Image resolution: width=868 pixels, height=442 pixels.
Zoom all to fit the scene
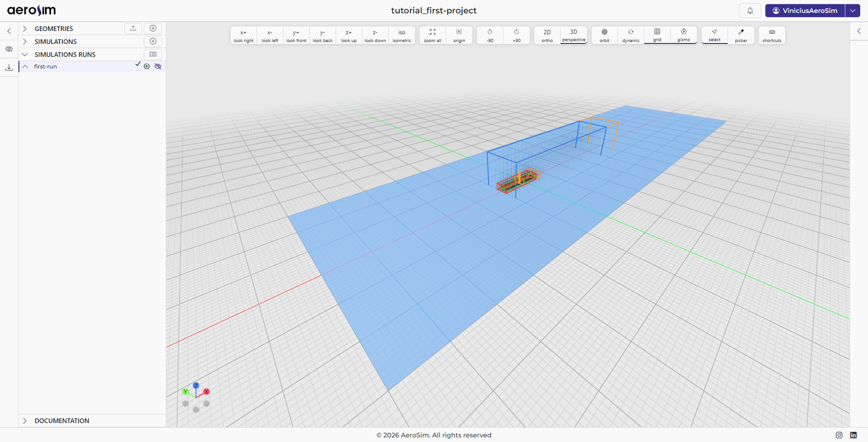tap(433, 36)
